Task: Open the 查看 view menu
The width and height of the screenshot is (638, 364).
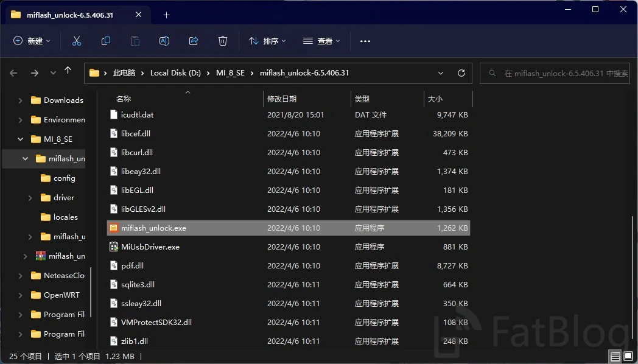Action: (x=321, y=41)
